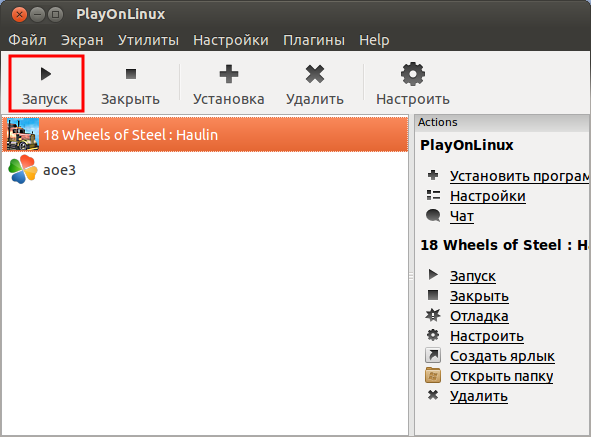This screenshot has width=591, height=437.
Task: Click the small gear icon in Actions panel
Action: [x=433, y=335]
